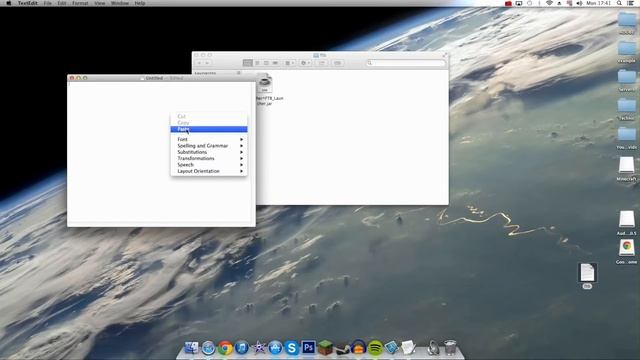
Task: Expand the Transformations submenu
Action: [x=209, y=158]
